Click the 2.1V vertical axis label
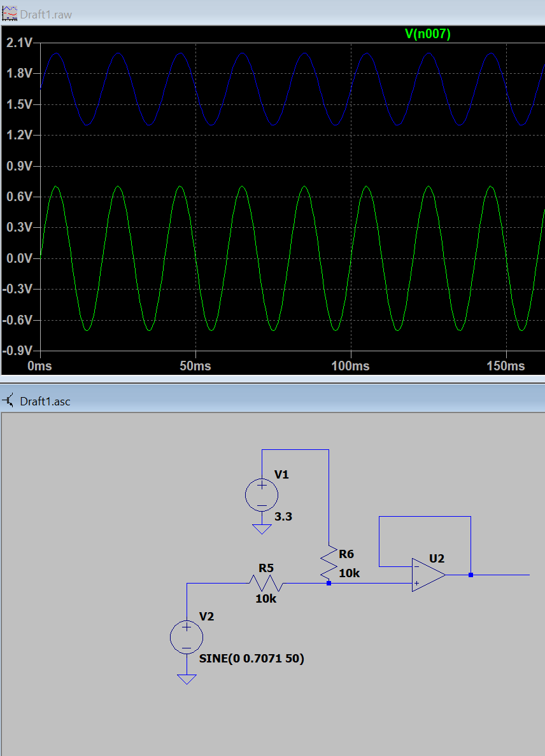The image size is (545, 756). coord(19,43)
